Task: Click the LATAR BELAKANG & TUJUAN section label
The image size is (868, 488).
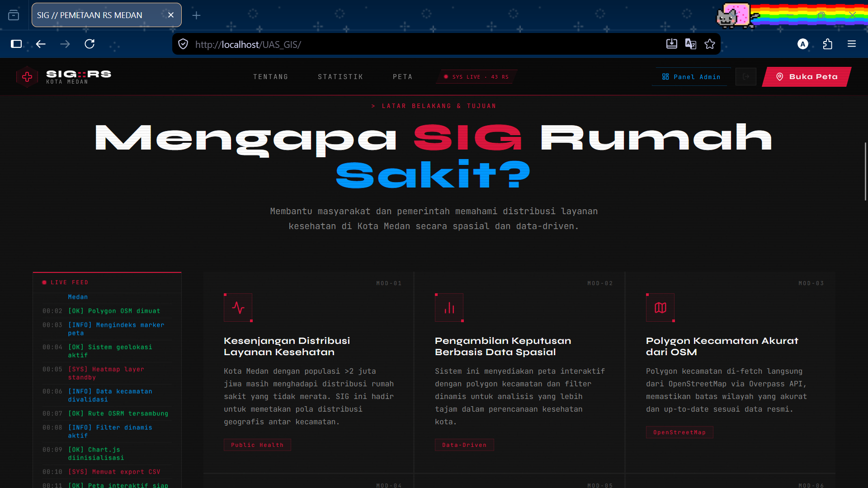Action: (434, 106)
